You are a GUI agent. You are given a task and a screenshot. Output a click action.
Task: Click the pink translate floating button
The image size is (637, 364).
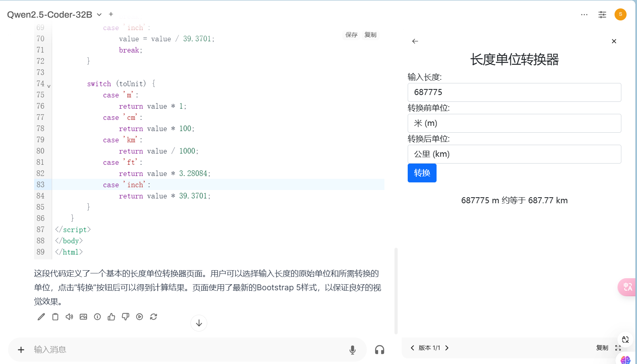pyautogui.click(x=627, y=287)
